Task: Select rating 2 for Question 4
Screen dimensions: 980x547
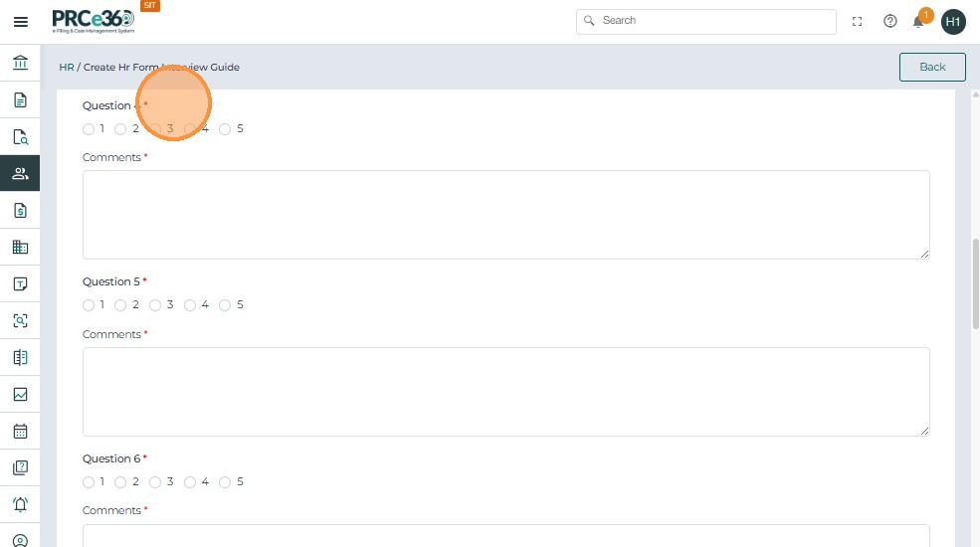Action: (120, 129)
